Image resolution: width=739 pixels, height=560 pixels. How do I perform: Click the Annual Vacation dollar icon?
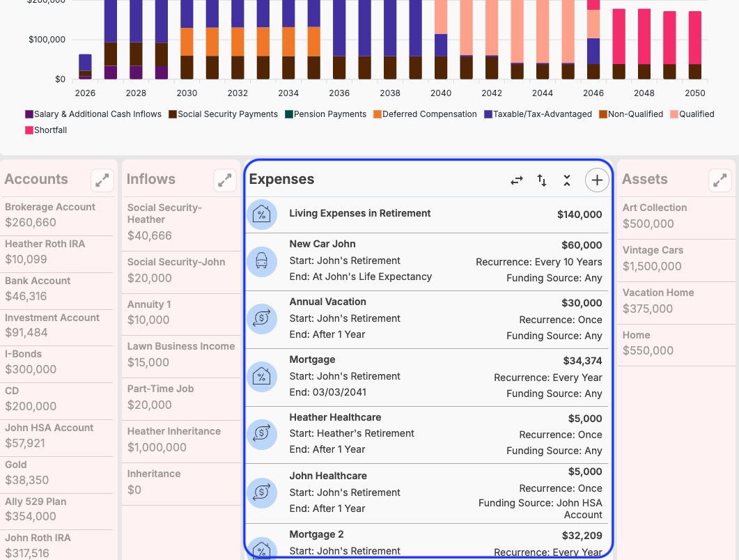click(262, 319)
